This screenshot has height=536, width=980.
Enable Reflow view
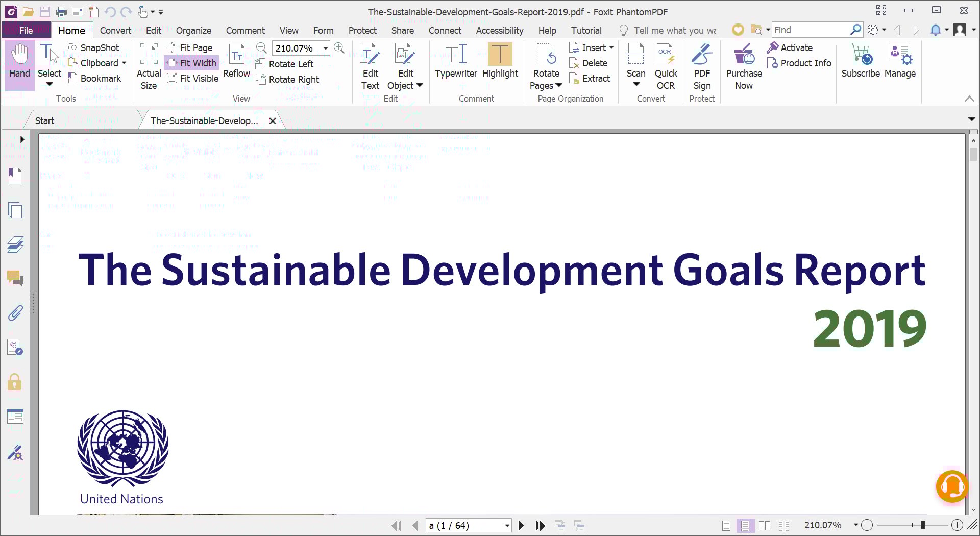236,61
